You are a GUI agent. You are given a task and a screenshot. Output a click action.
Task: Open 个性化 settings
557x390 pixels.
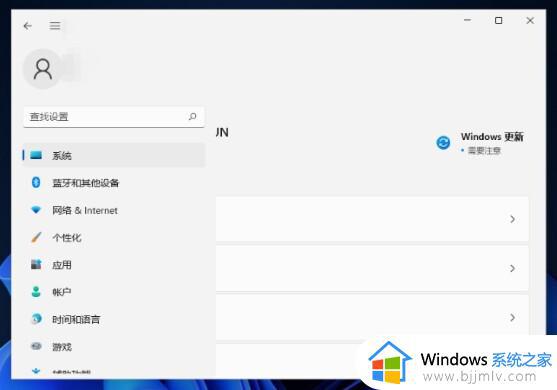[x=114, y=237]
